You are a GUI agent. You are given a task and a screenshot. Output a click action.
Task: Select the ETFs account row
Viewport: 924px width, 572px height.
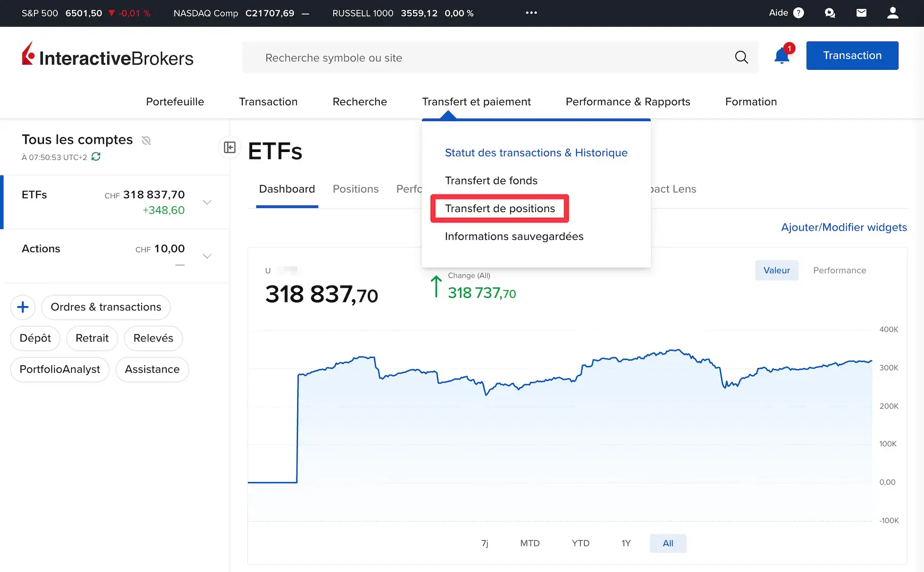coord(116,202)
